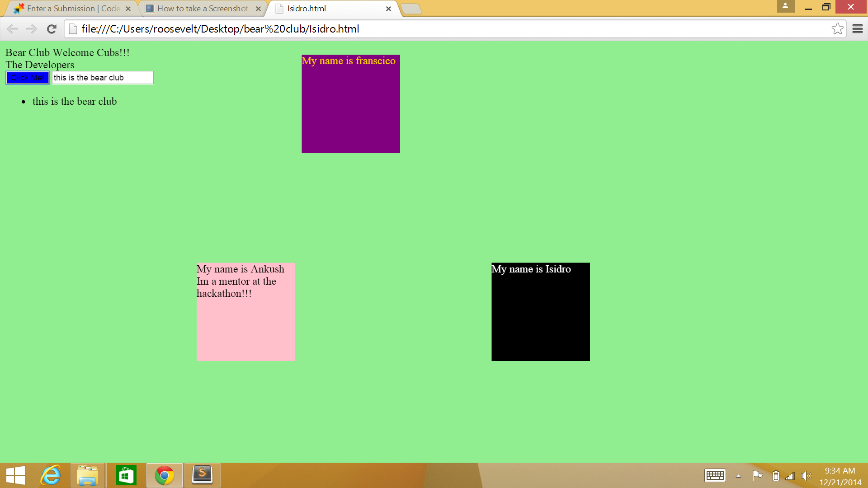The image size is (868, 488).
Task: Reload the page with the refresh icon
Action: point(52,29)
